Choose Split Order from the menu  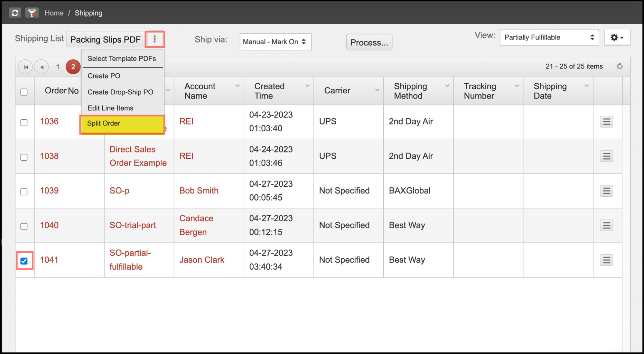click(x=122, y=124)
